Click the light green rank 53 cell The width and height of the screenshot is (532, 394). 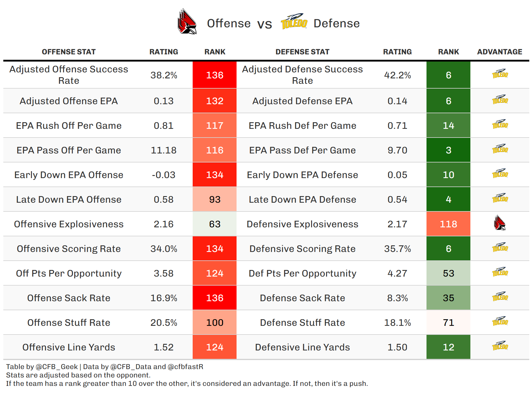pyautogui.click(x=448, y=273)
